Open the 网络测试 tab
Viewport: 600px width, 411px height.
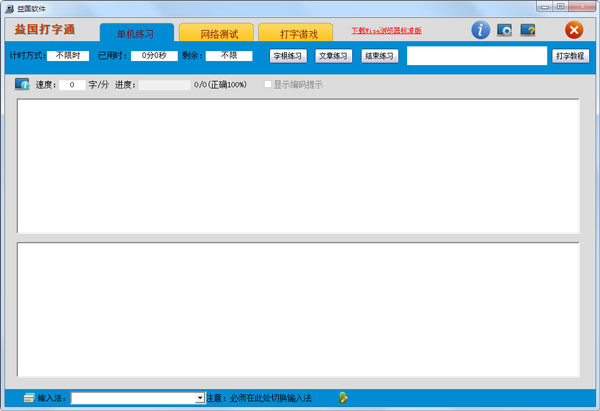coord(215,34)
